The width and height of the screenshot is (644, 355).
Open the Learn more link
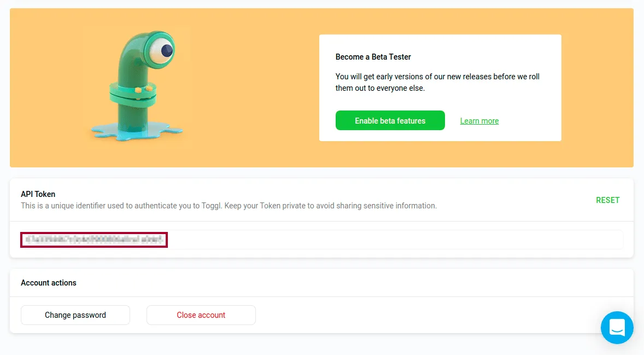(x=479, y=121)
